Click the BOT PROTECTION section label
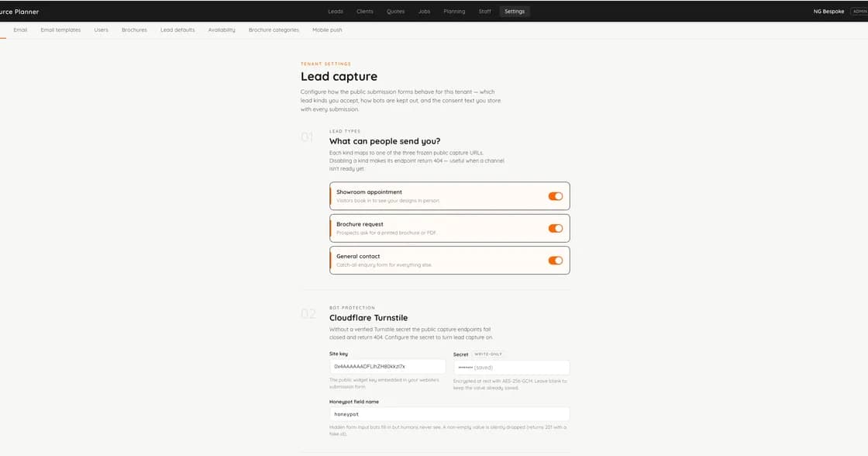This screenshot has height=456, width=868. (352, 308)
